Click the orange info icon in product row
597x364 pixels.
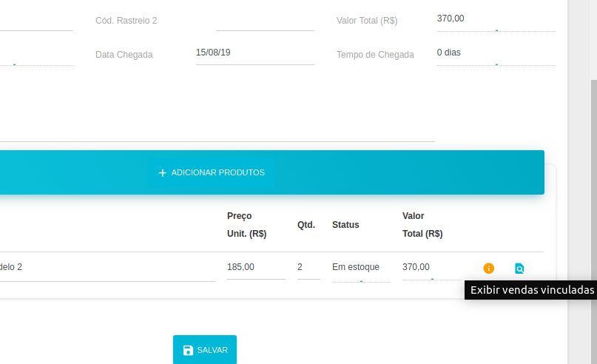(x=488, y=269)
